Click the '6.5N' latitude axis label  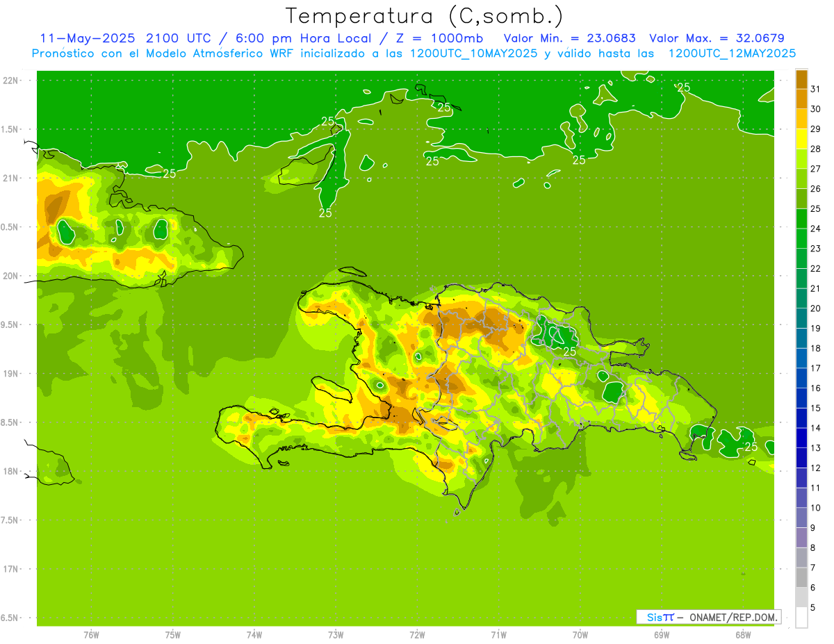click(x=10, y=618)
